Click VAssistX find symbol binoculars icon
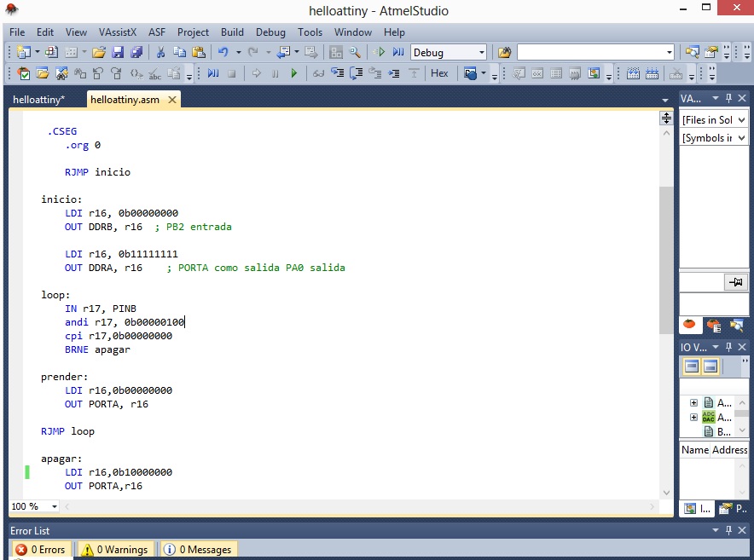The image size is (754, 560). [x=61, y=73]
